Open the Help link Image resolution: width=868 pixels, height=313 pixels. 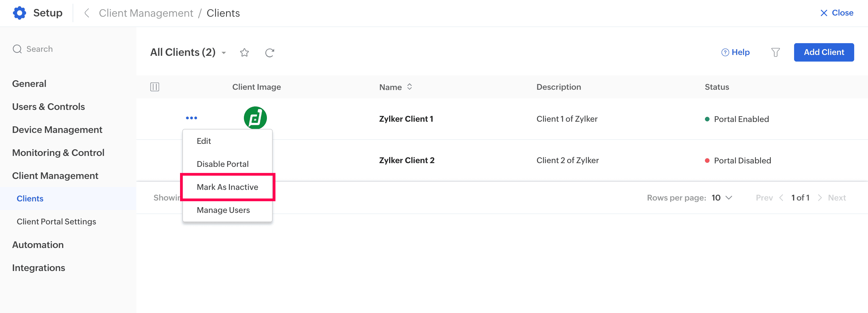[736, 52]
